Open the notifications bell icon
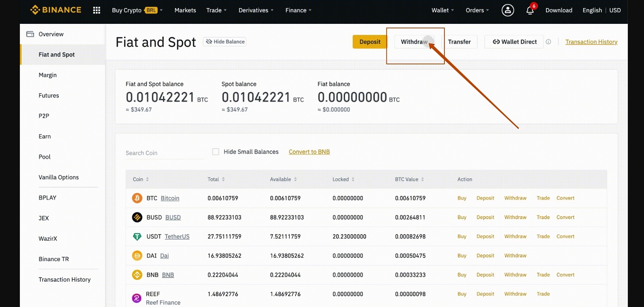Viewport: 644px width, 307px height. (530, 10)
